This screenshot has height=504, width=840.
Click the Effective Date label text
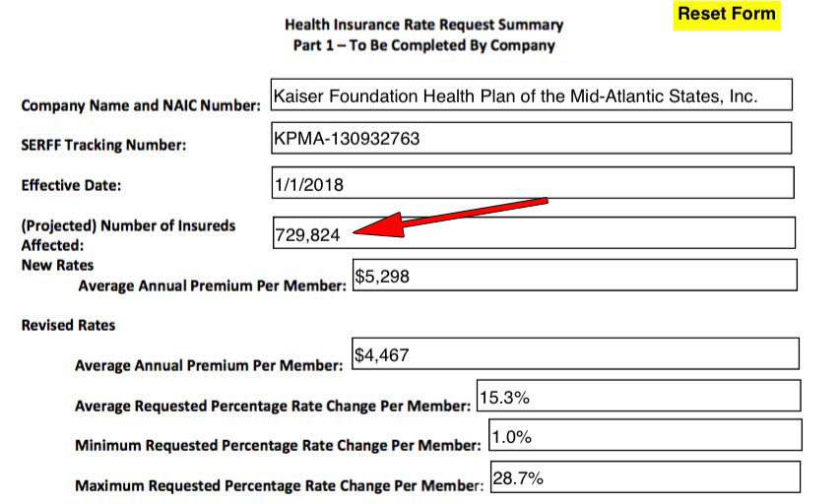click(71, 185)
